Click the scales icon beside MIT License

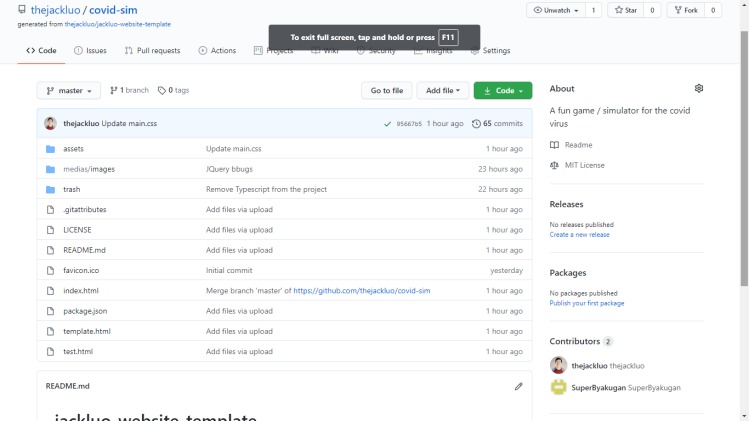tap(554, 165)
